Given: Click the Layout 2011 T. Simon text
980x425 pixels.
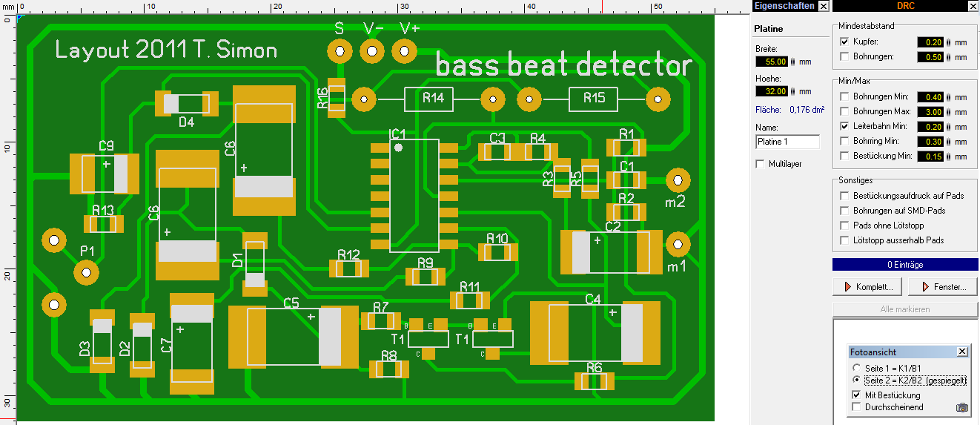Looking at the screenshot, I should [167, 50].
